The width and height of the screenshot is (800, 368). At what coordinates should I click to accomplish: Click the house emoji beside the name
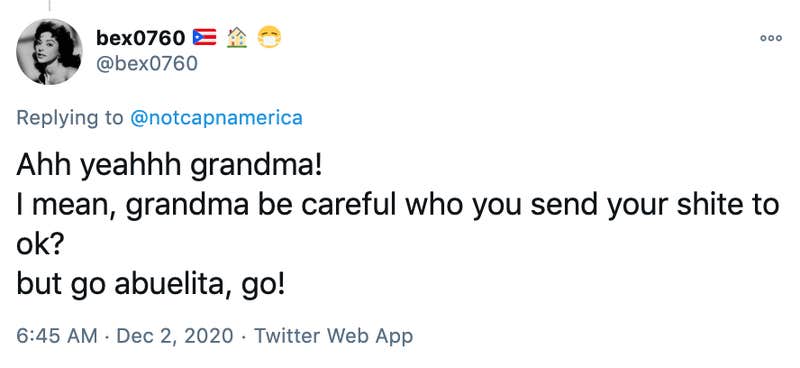pyautogui.click(x=237, y=37)
